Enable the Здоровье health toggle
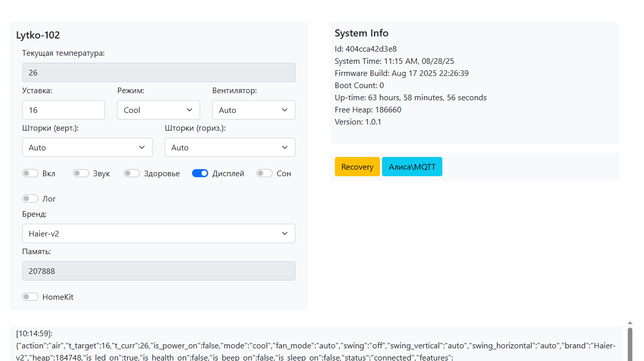 pyautogui.click(x=132, y=174)
